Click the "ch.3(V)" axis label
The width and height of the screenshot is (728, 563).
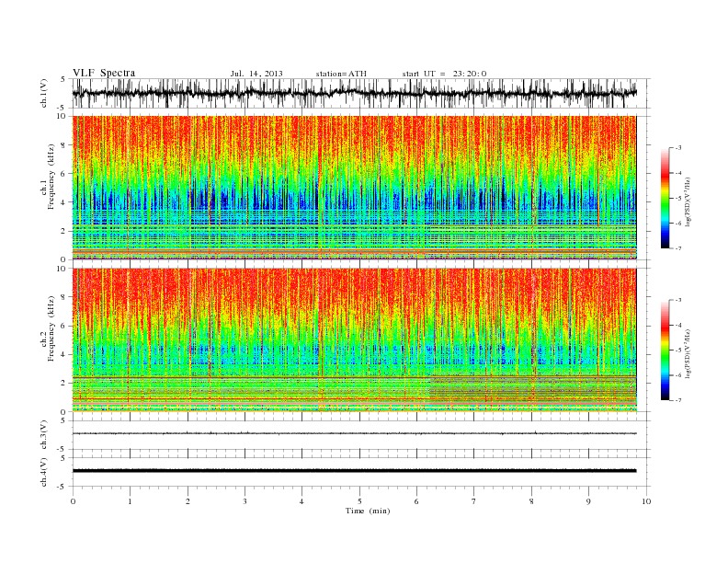44,434
